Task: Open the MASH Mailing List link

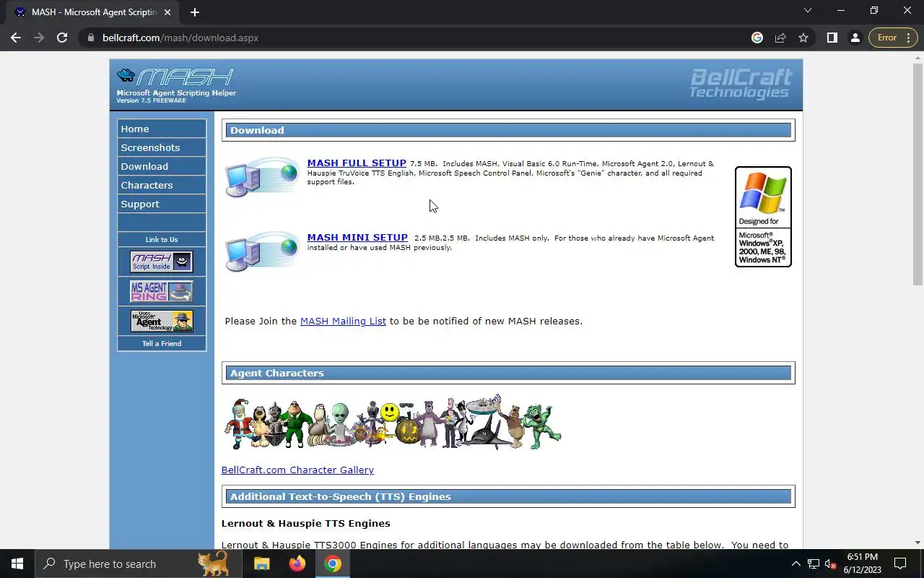Action: point(343,321)
